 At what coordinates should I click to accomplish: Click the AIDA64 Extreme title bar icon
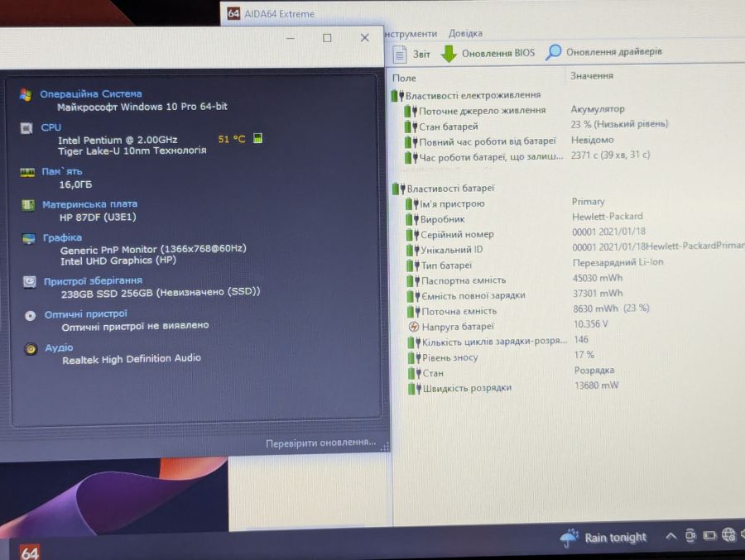click(233, 13)
